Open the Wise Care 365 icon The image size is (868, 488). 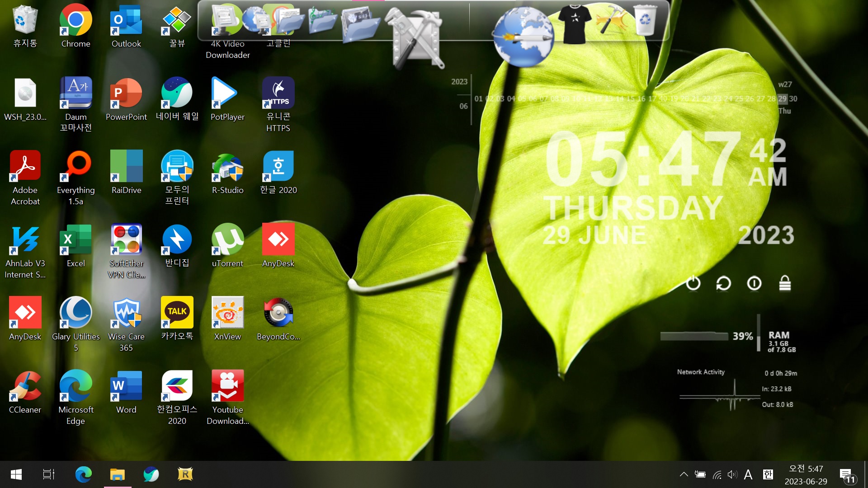pyautogui.click(x=126, y=324)
